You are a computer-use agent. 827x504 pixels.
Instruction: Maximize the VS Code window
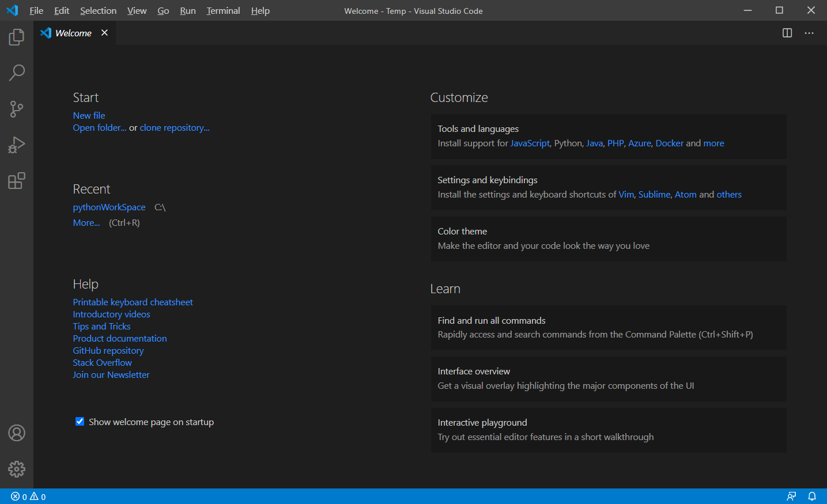779,10
